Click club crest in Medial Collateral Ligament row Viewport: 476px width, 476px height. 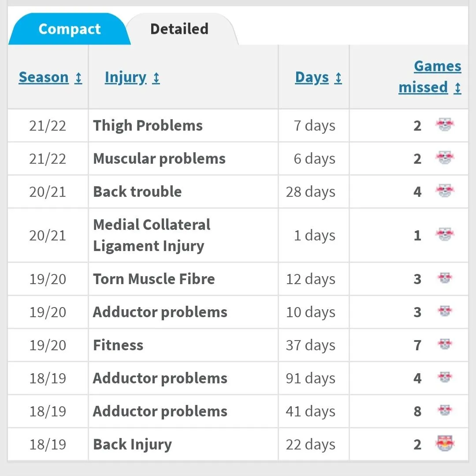pos(444,235)
